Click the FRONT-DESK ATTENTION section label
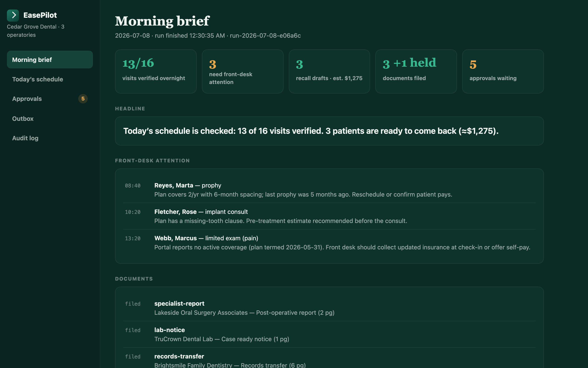 click(152, 161)
